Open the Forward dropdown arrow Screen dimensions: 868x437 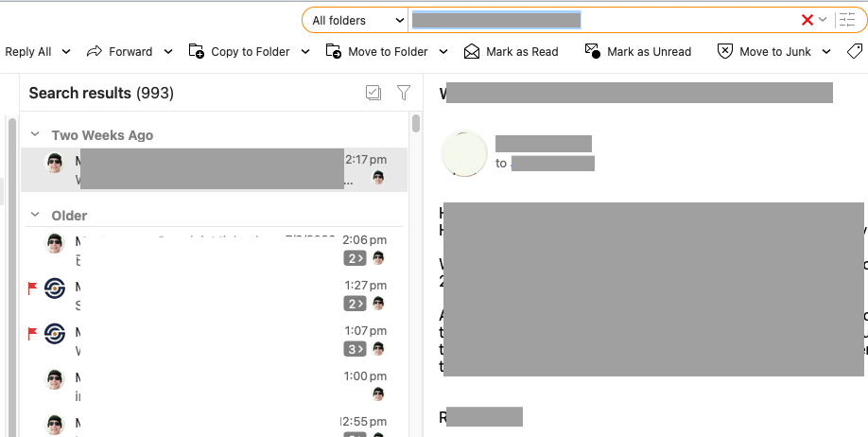168,52
